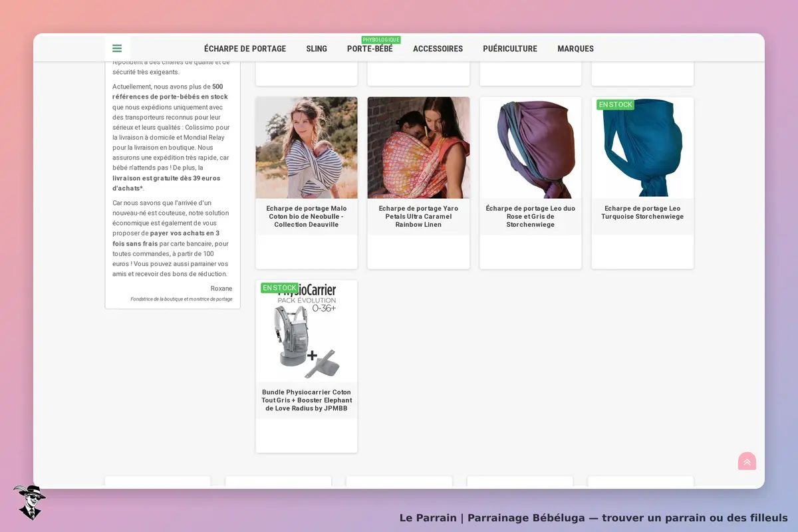Click 'Fondatrice de la boutique et monitrice de portage'
Viewport: 798px width, 532px height.
pos(182,299)
